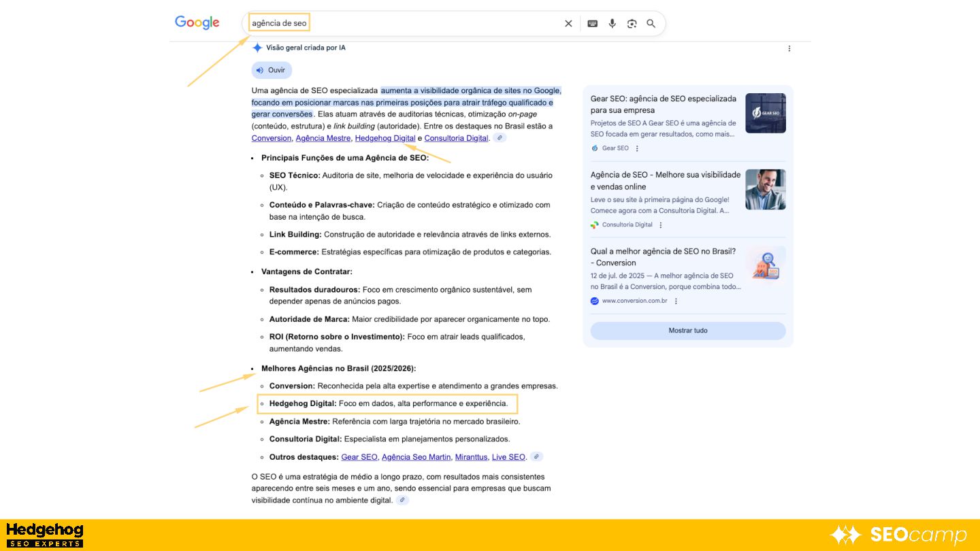
Task: Click the 'Hedgehog Digital: Foco em dados' item
Action: (x=389, y=403)
